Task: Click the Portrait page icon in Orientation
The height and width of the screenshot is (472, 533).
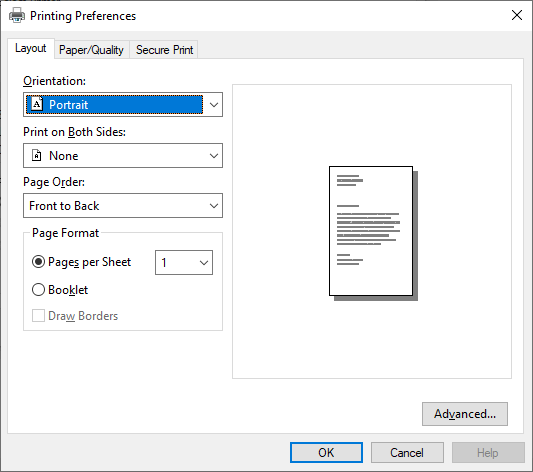Action: pyautogui.click(x=37, y=104)
